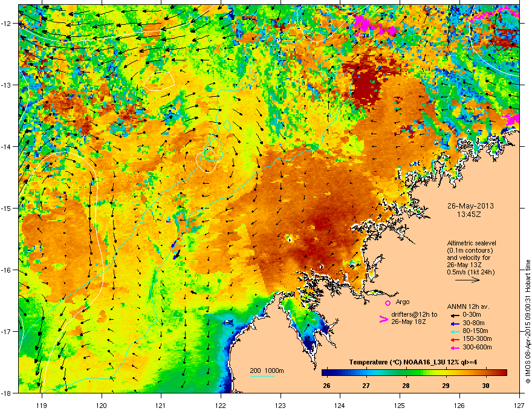Click the magenta drifters arrowhead legend symbol
532x411 pixels.
[x=383, y=319]
